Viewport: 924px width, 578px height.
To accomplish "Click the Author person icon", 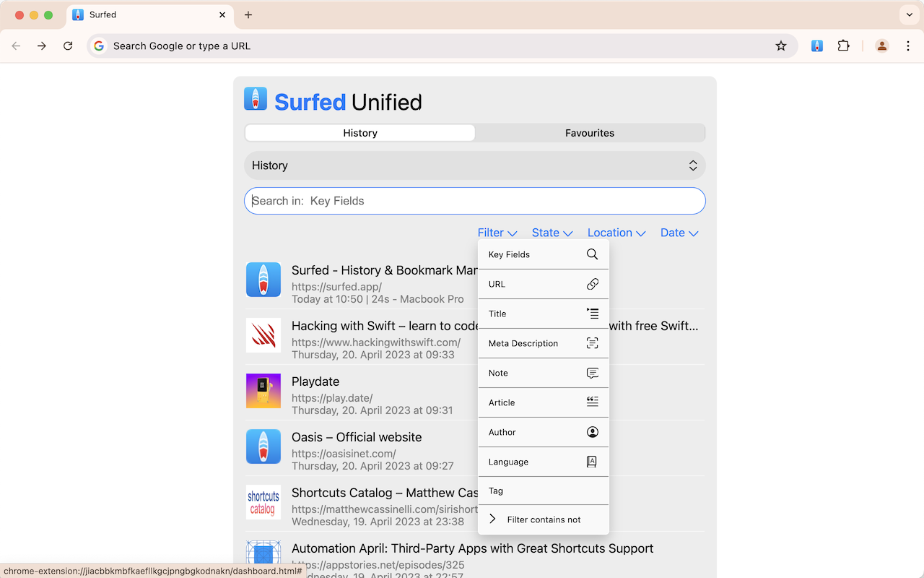I will pyautogui.click(x=592, y=432).
